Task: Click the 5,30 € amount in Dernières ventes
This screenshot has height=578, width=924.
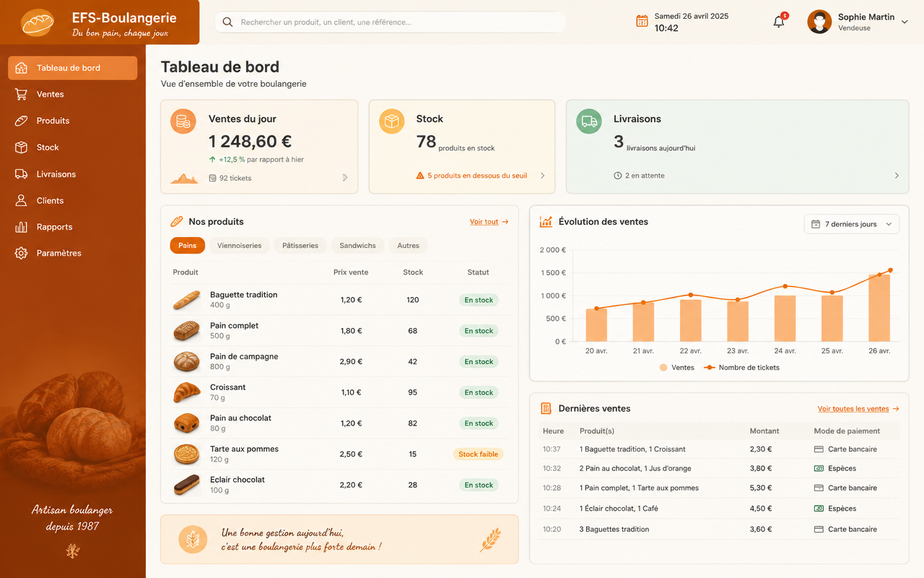Action: (761, 488)
